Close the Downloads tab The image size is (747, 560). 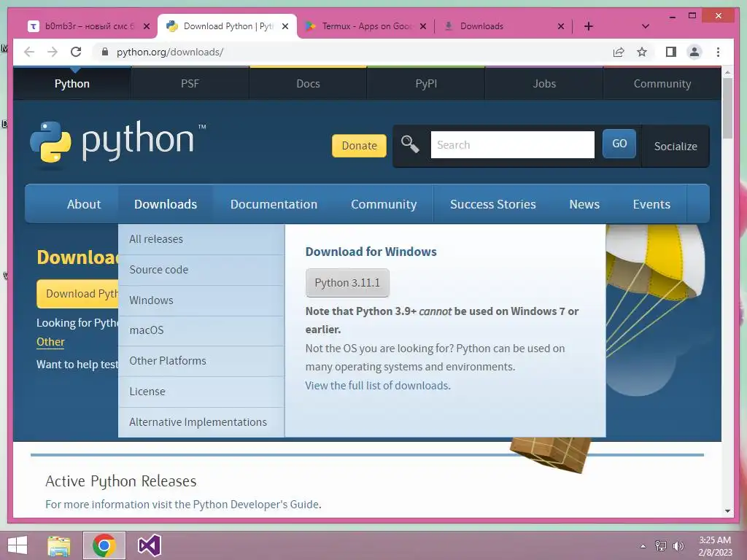[x=561, y=26]
